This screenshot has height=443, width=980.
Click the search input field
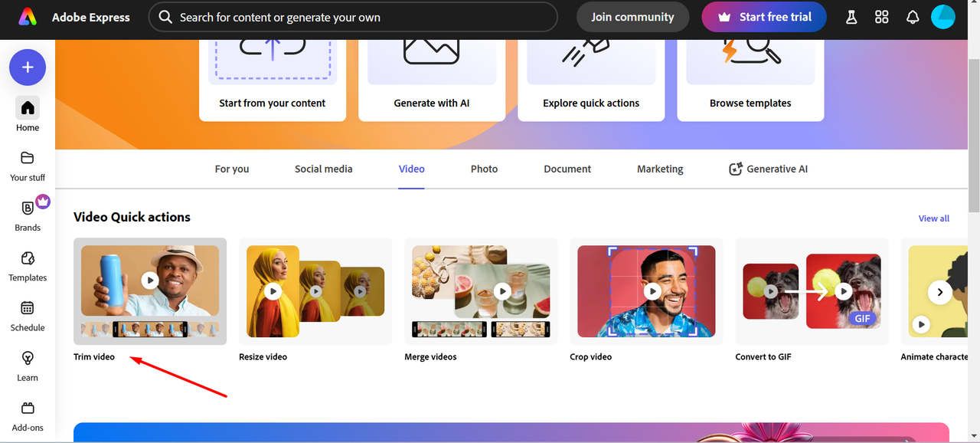click(353, 17)
